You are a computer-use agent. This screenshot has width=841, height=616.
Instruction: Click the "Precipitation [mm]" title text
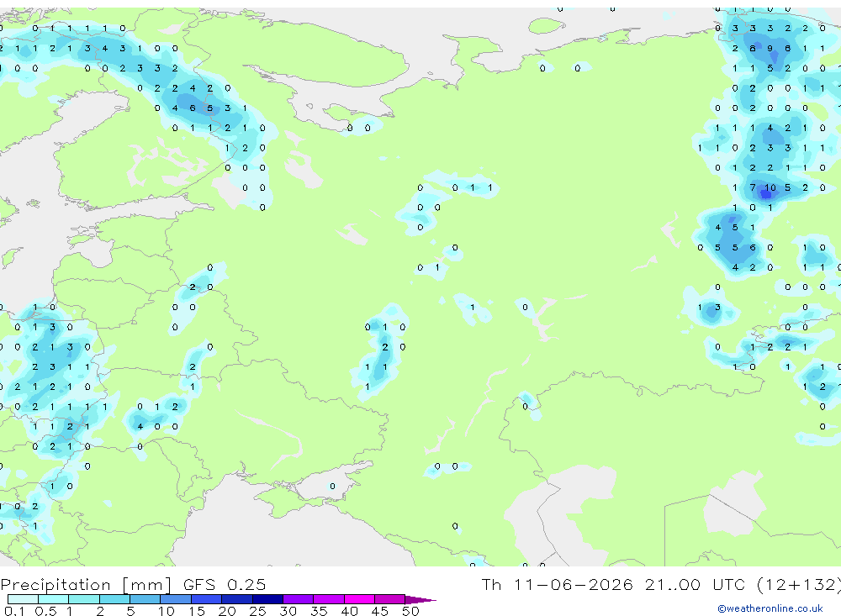pyautogui.click(x=86, y=585)
